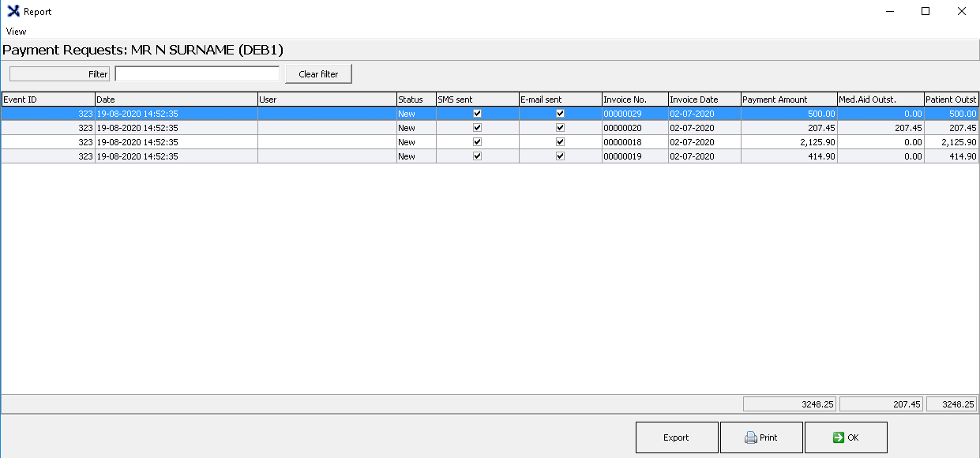Toggle SMS sent checkbox for invoice 00000029

477,114
